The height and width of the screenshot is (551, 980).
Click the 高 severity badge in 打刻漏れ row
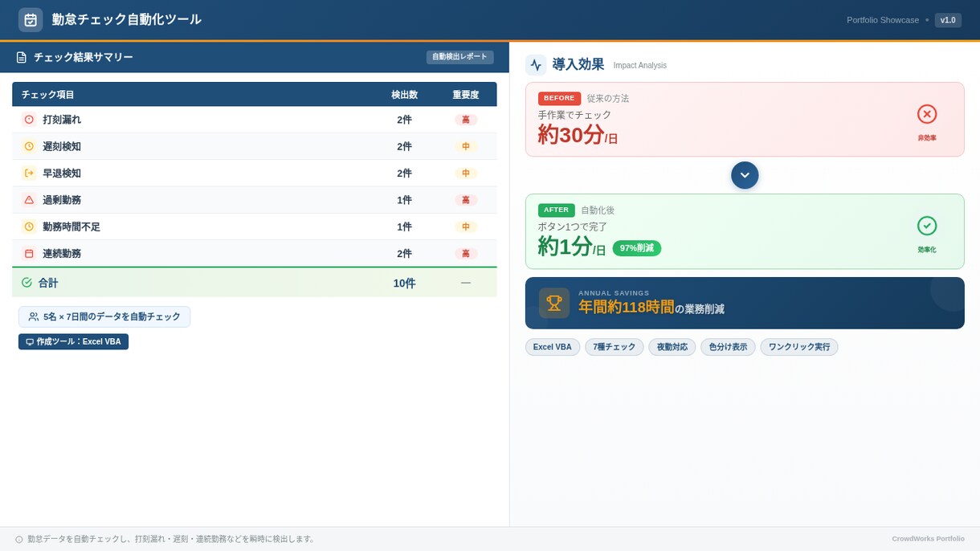(466, 120)
